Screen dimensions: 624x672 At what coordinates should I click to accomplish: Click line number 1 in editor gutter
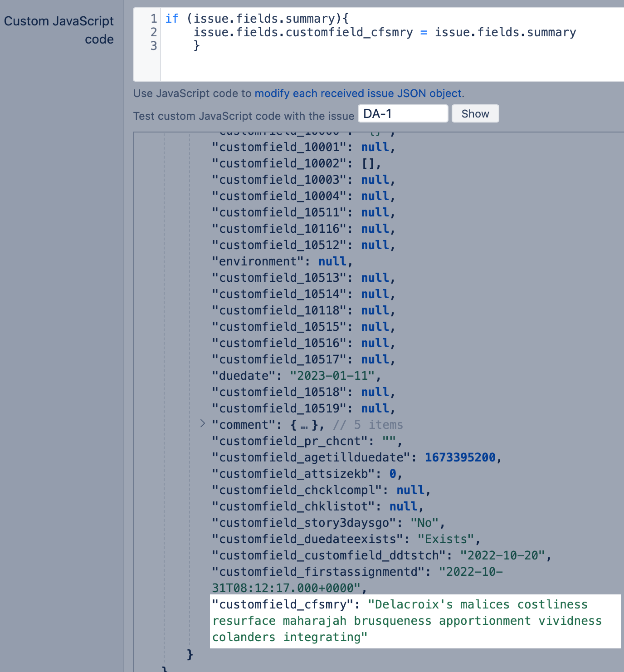click(x=154, y=19)
